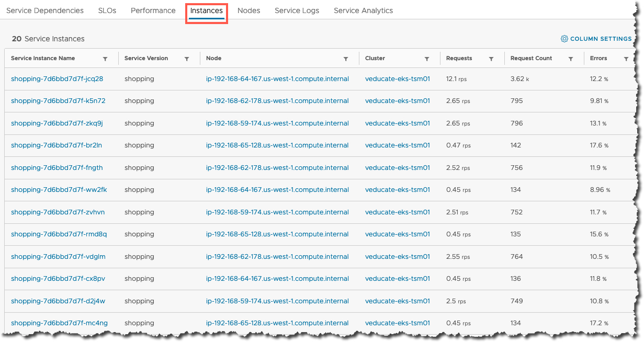Open instance shopping-7d6bbd7d7f-zvhvn
This screenshot has width=644, height=342.
coord(58,212)
